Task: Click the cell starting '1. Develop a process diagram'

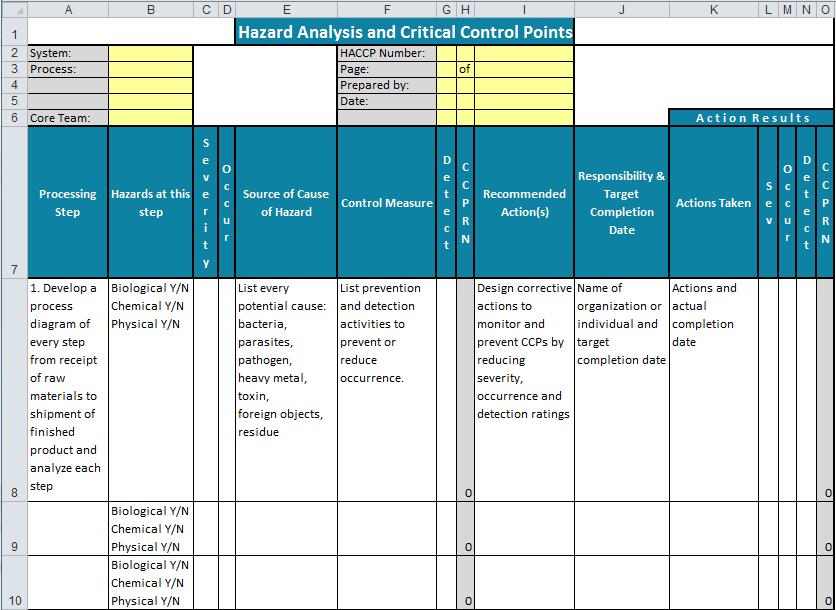Action: click(x=68, y=390)
